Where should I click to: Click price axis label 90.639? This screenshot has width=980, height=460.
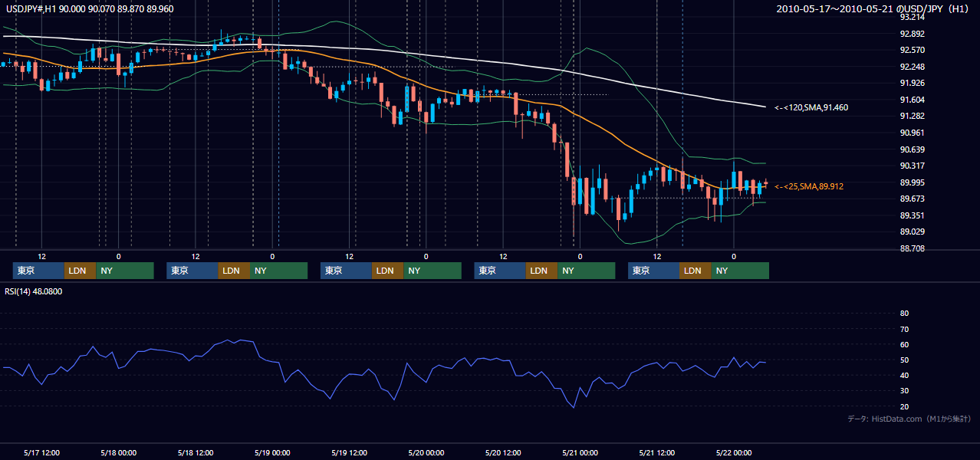tap(913, 149)
